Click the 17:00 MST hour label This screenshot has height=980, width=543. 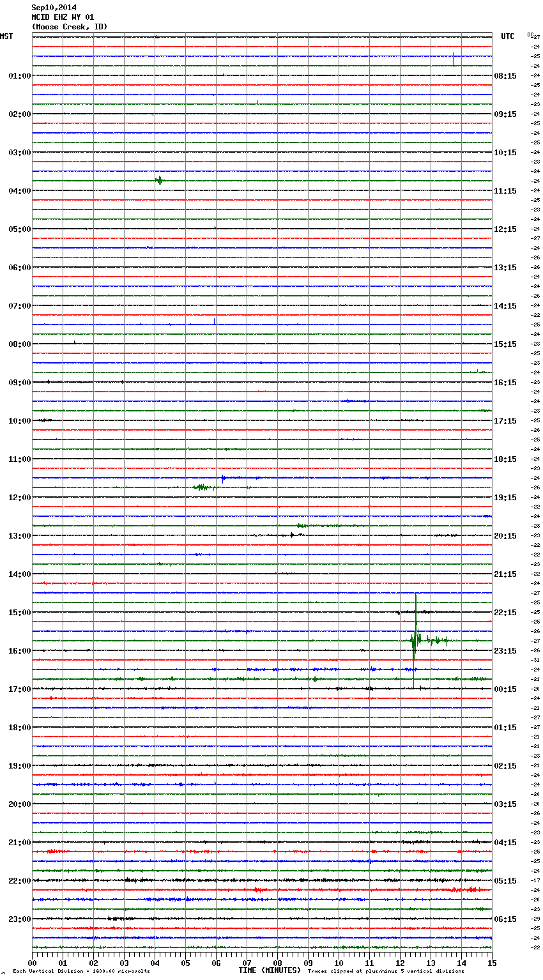19,689
